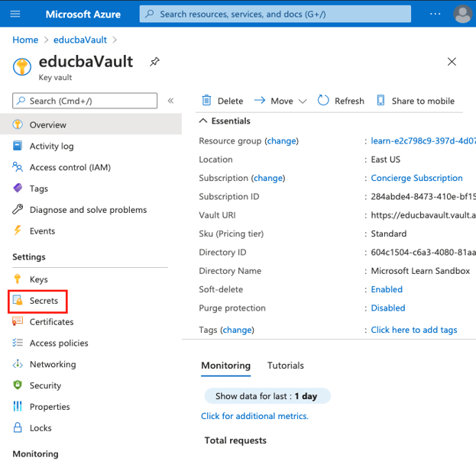Click the purple Tags icon

pyautogui.click(x=18, y=188)
